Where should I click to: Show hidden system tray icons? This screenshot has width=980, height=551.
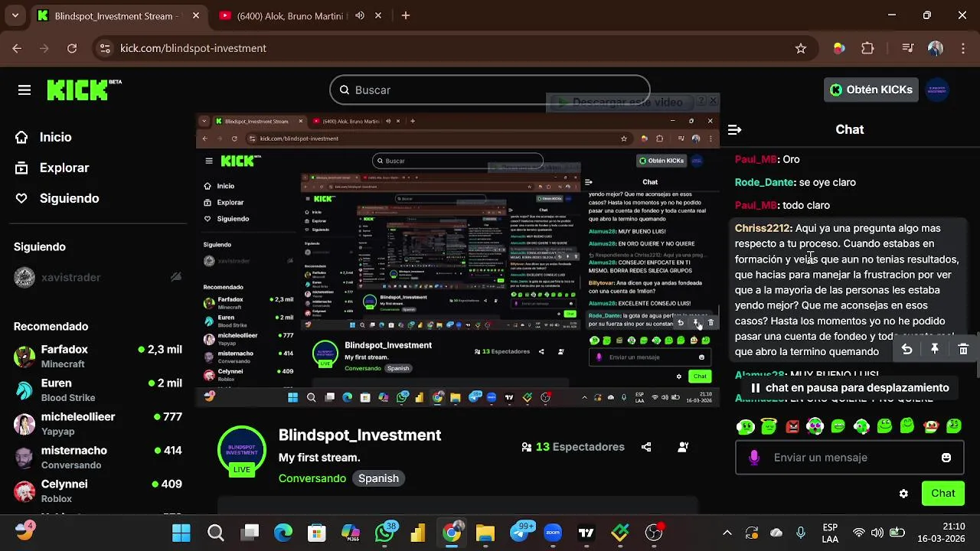727,533
